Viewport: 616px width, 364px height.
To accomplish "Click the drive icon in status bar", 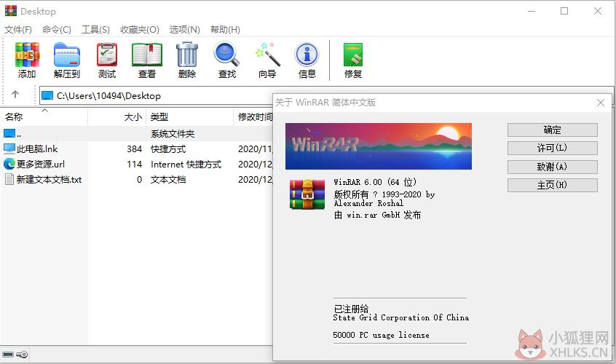I will point(8,355).
